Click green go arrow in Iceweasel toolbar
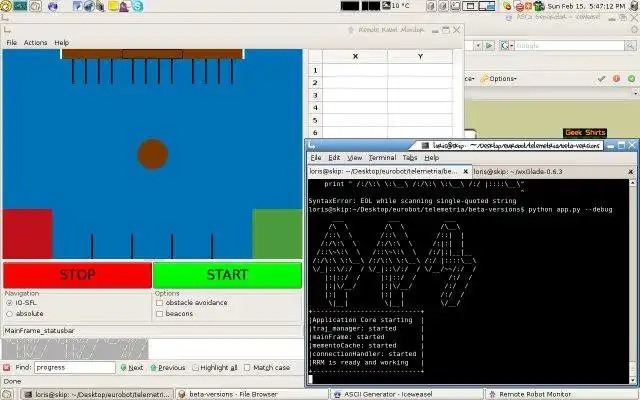Image resolution: width=640 pixels, height=400 pixels. [x=489, y=46]
